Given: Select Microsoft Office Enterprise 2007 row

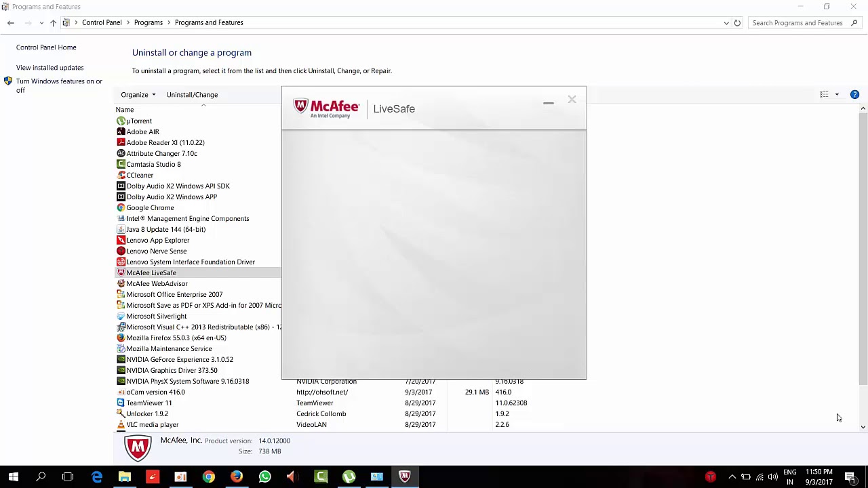Looking at the screenshot, I should pyautogui.click(x=174, y=294).
